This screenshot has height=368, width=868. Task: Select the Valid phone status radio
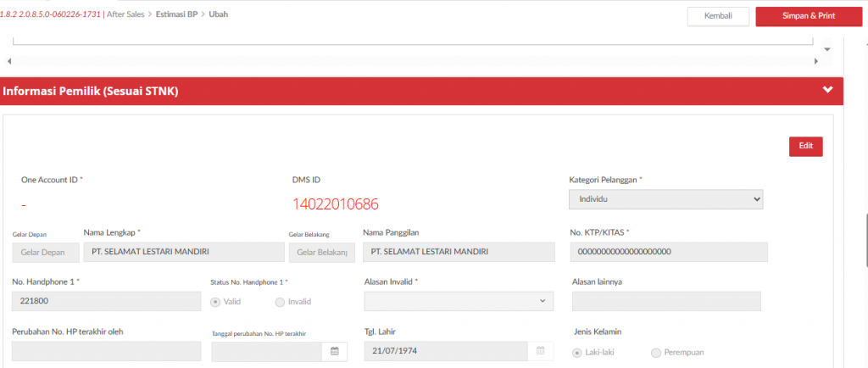pos(215,302)
